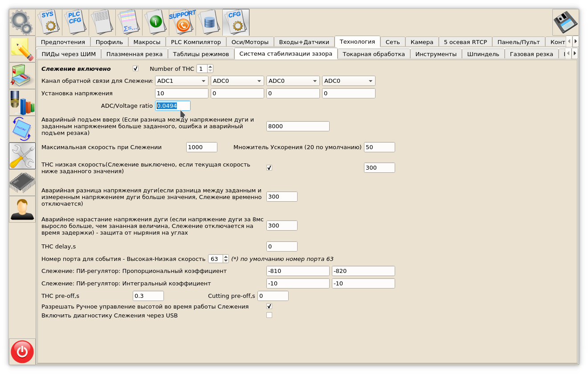Open the colored formula sheet icon
The image size is (588, 374).
[x=129, y=22]
